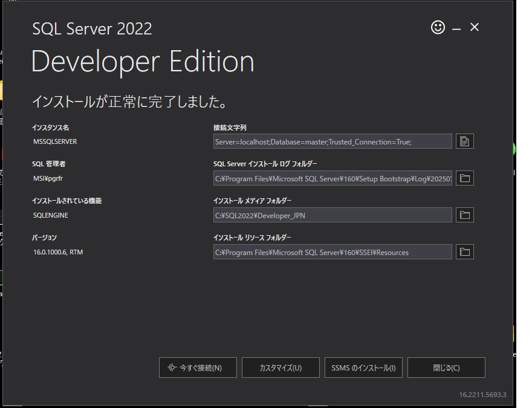The width and height of the screenshot is (532, 408).
Task: Click the 今すぐ接続(N) button
Action: [x=198, y=367]
